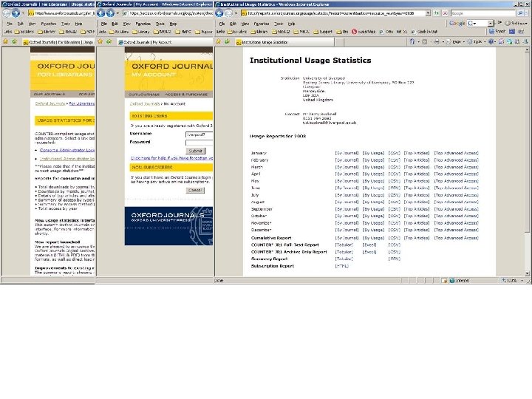The height and width of the screenshot is (399, 532).
Task: Select Oxford Journals My Account tab
Action: click(165, 42)
